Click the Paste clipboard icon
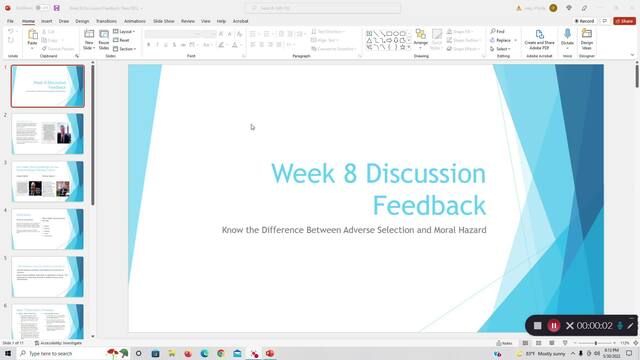640x360 pixels. click(32, 35)
